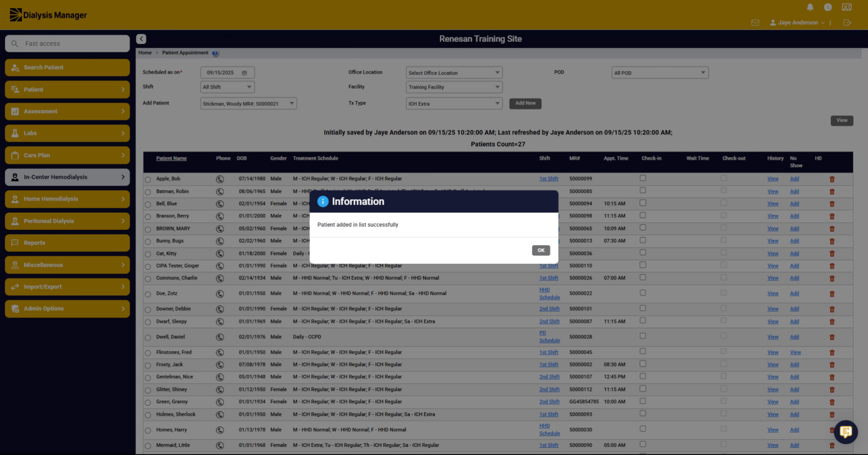
Task: Select the radio button for Apple, Bob
Action: point(148,180)
